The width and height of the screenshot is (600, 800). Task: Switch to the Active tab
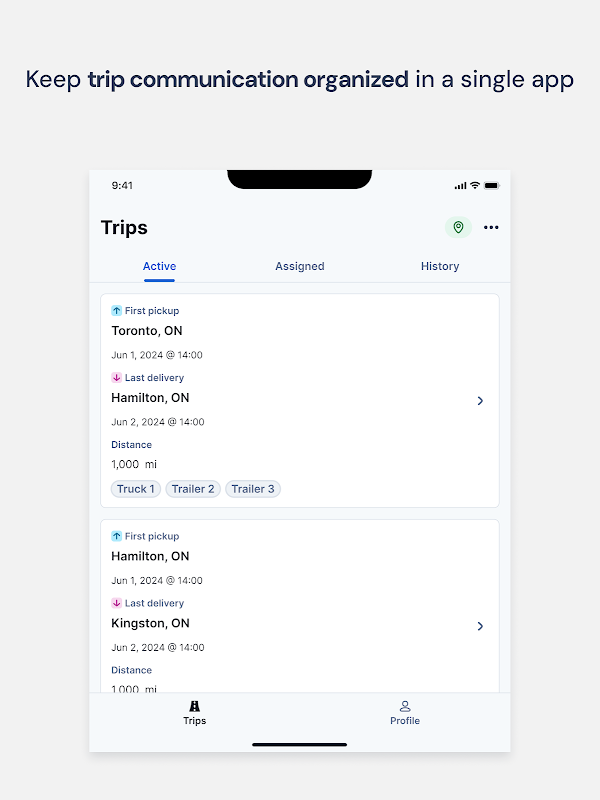[159, 266]
